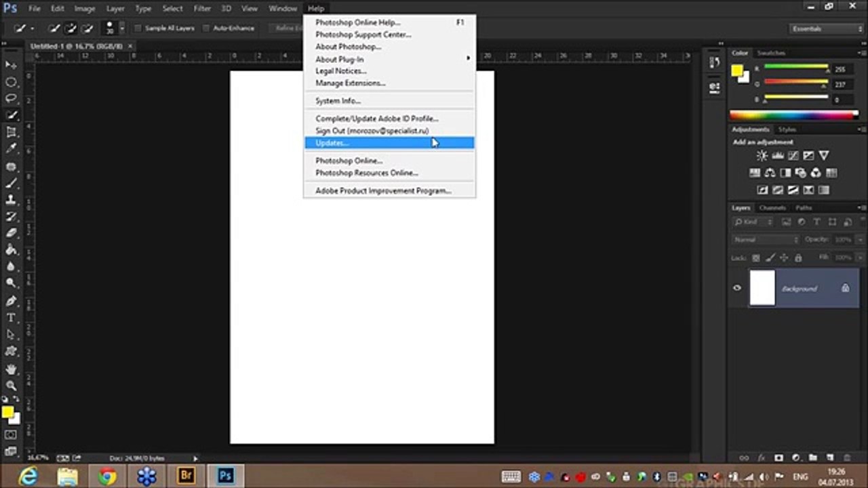Swap foreground and background colors

[x=17, y=401]
